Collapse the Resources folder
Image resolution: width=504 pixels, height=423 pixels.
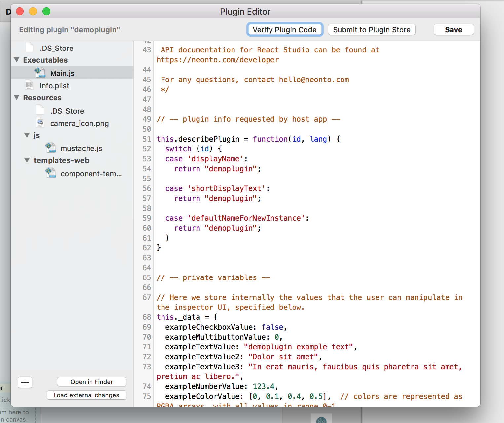click(x=17, y=98)
